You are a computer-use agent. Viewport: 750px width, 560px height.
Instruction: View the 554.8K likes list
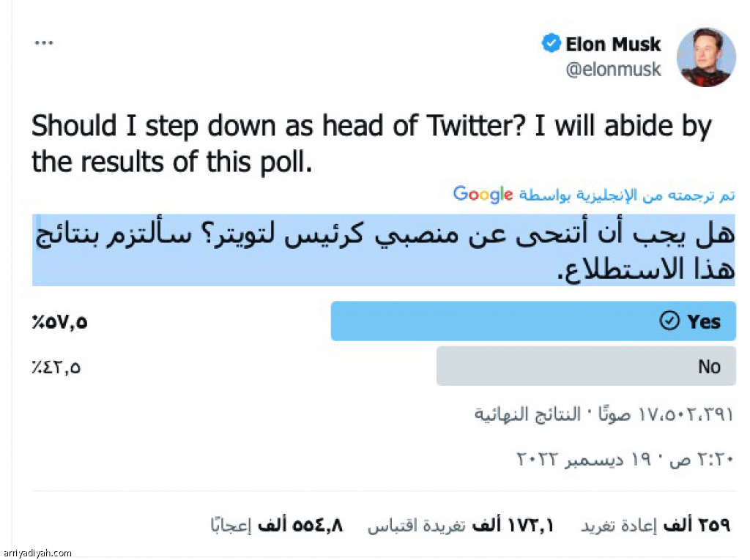[277, 525]
